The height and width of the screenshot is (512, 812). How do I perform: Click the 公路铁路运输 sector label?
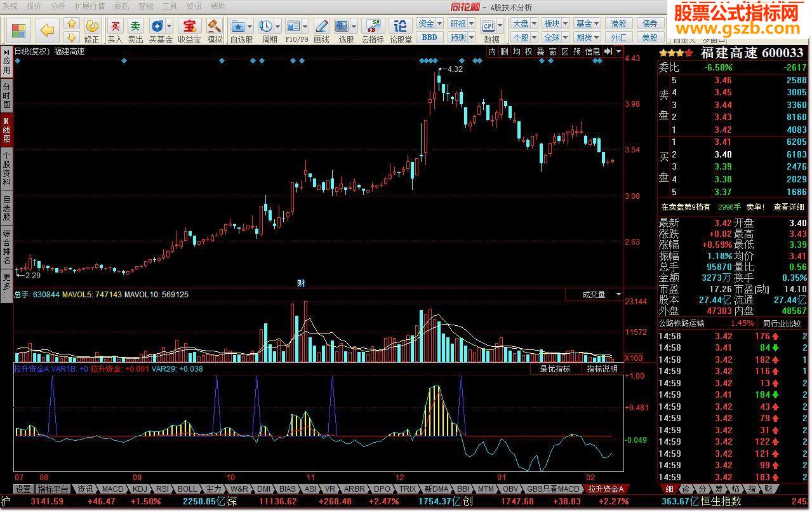point(682,323)
